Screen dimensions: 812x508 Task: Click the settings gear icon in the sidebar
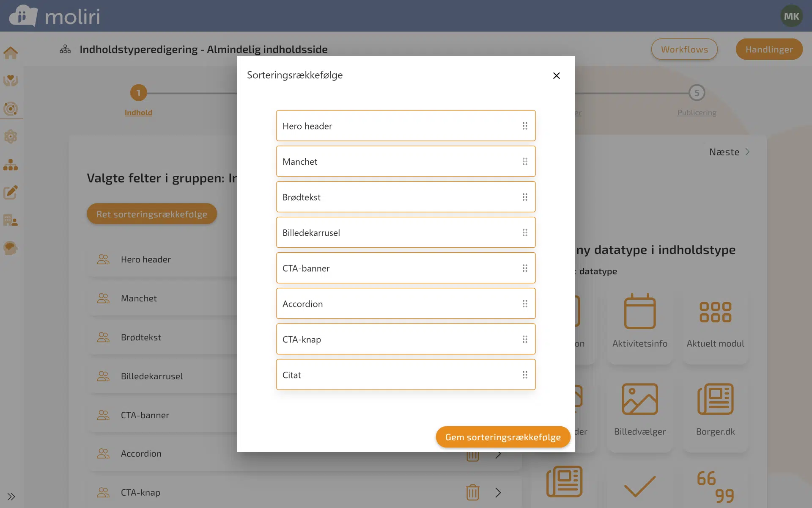(11, 137)
